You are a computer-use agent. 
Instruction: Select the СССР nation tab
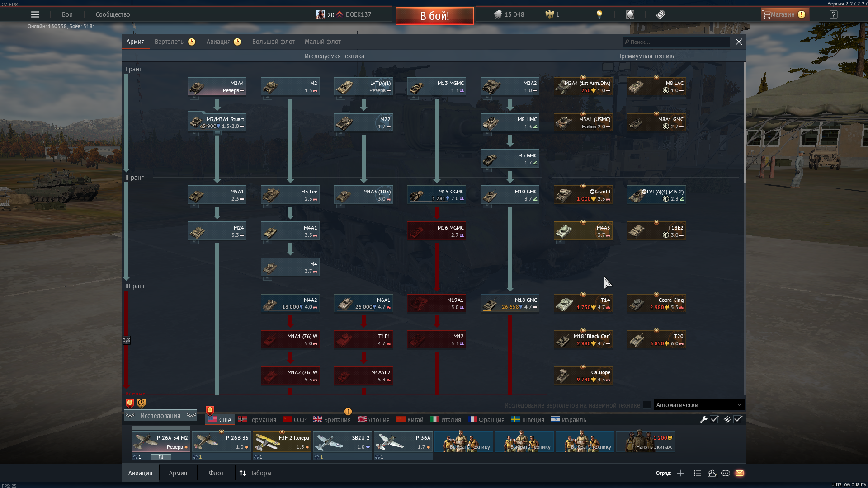295,420
